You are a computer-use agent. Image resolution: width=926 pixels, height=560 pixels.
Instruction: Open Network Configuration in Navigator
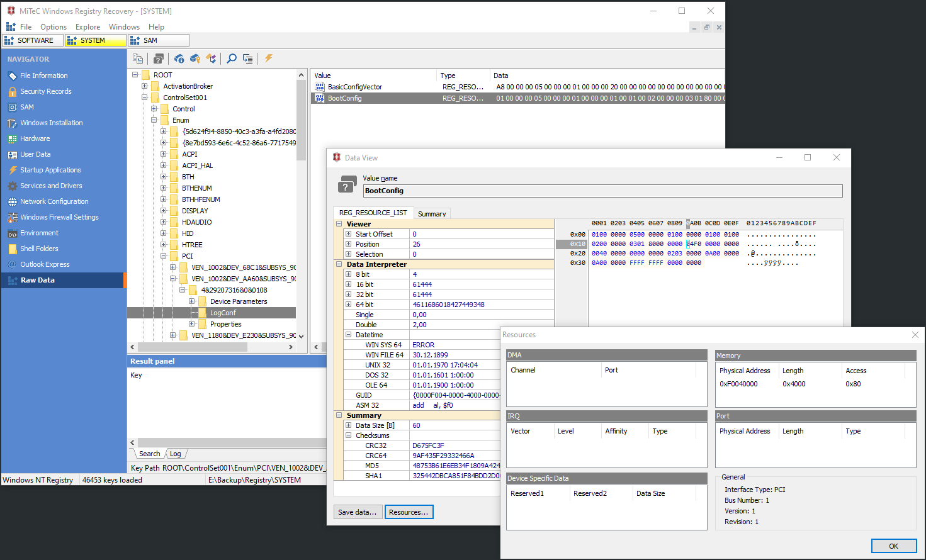point(54,201)
